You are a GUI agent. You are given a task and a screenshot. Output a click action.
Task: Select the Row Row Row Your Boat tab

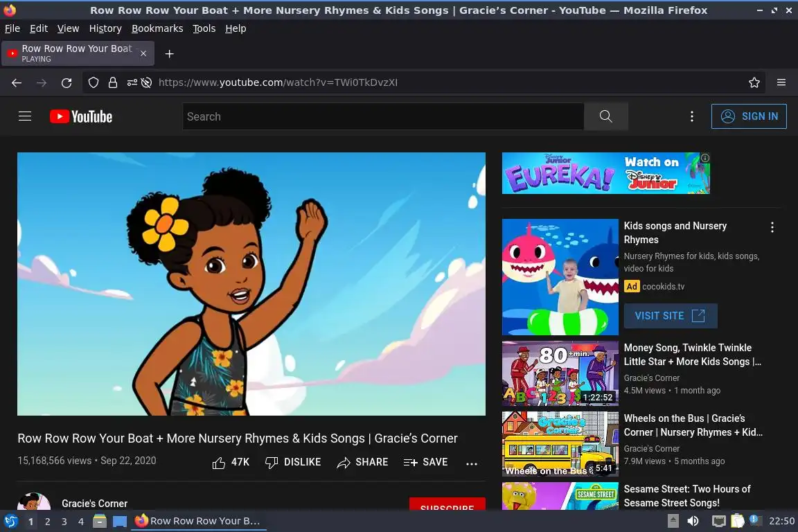[x=78, y=53]
